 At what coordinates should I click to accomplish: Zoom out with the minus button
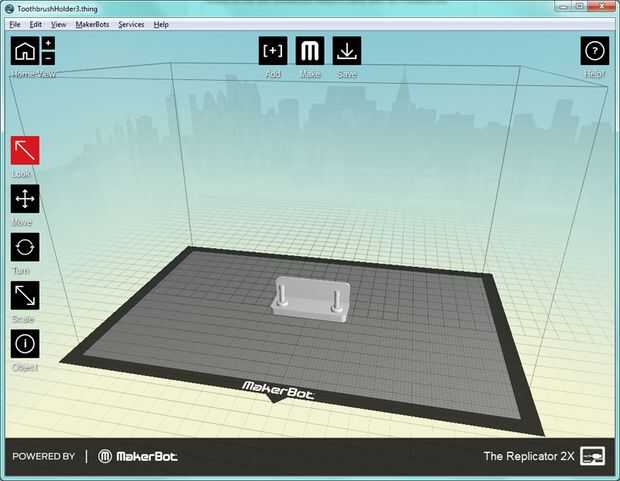coord(48,59)
